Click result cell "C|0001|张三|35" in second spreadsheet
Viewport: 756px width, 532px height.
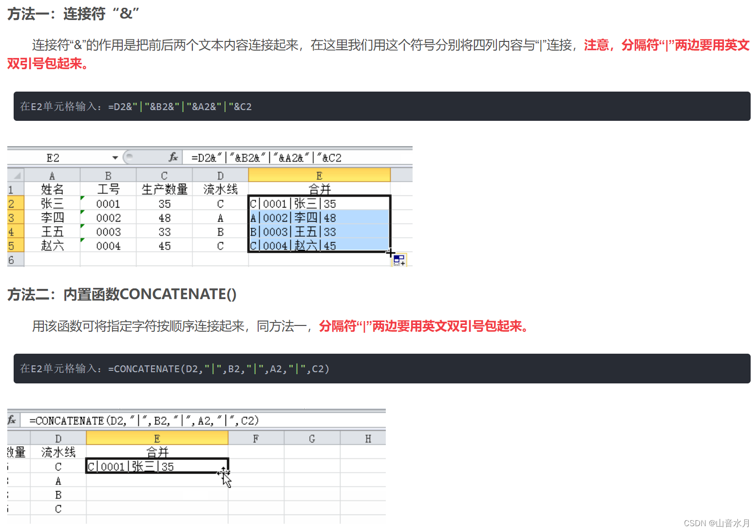click(157, 466)
